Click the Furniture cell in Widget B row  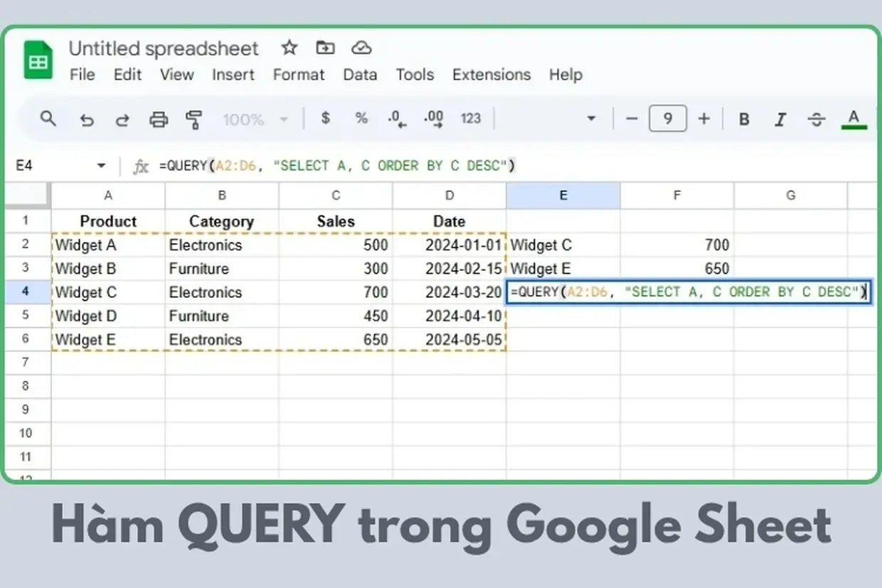tap(222, 269)
